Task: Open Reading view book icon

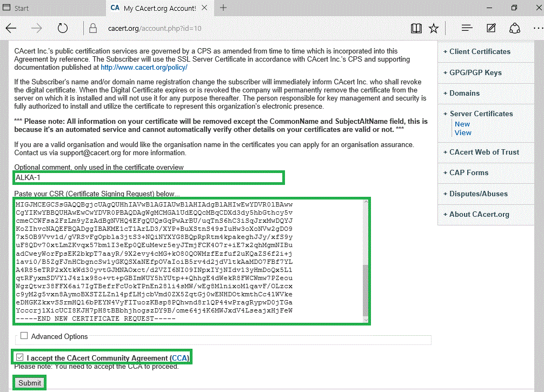Action: (x=415, y=28)
